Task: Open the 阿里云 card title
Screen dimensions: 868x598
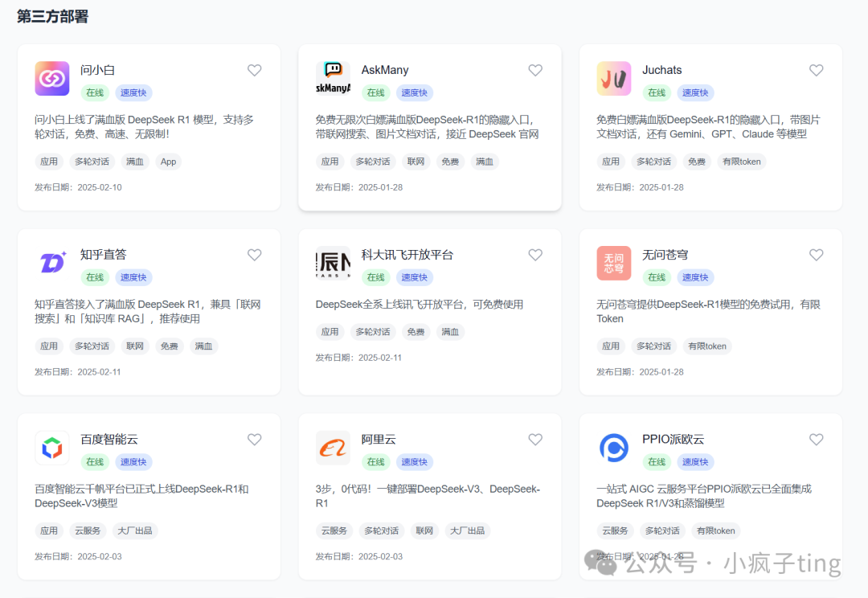Action: pyautogui.click(x=379, y=439)
